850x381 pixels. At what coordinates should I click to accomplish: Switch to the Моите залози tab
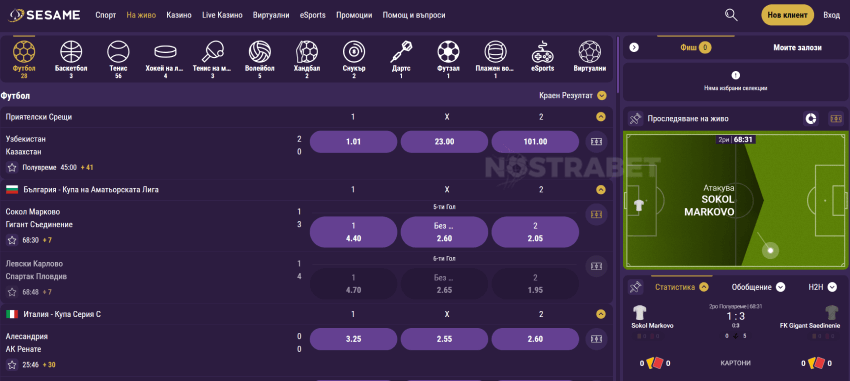[797, 48]
